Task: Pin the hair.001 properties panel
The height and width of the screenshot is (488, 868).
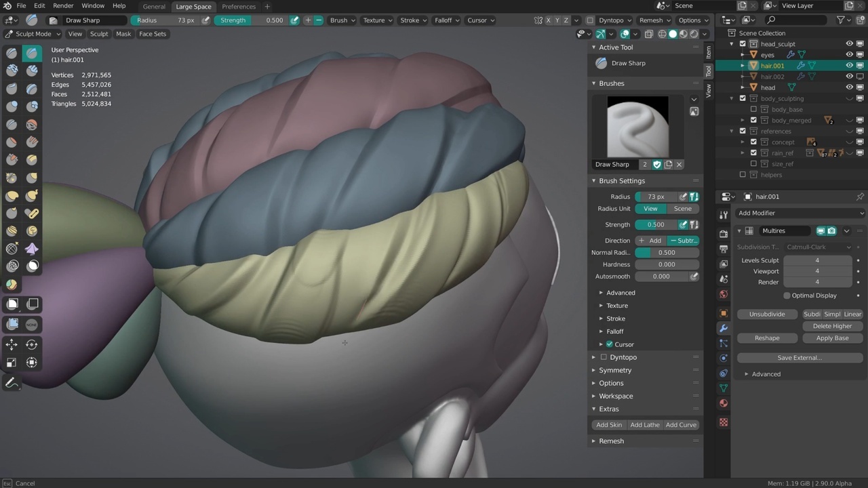Action: (860, 197)
